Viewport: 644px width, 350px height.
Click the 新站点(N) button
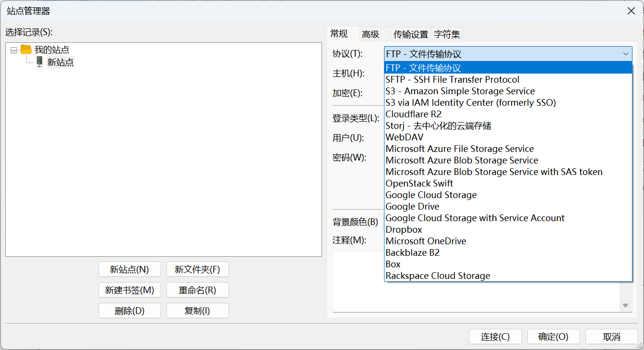tap(130, 269)
